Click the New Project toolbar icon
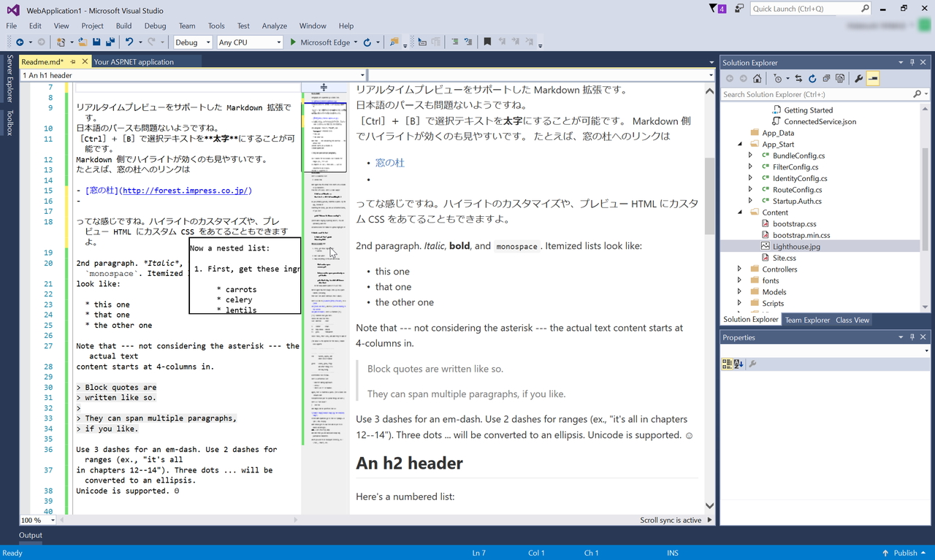This screenshot has width=935, height=560. click(x=61, y=42)
